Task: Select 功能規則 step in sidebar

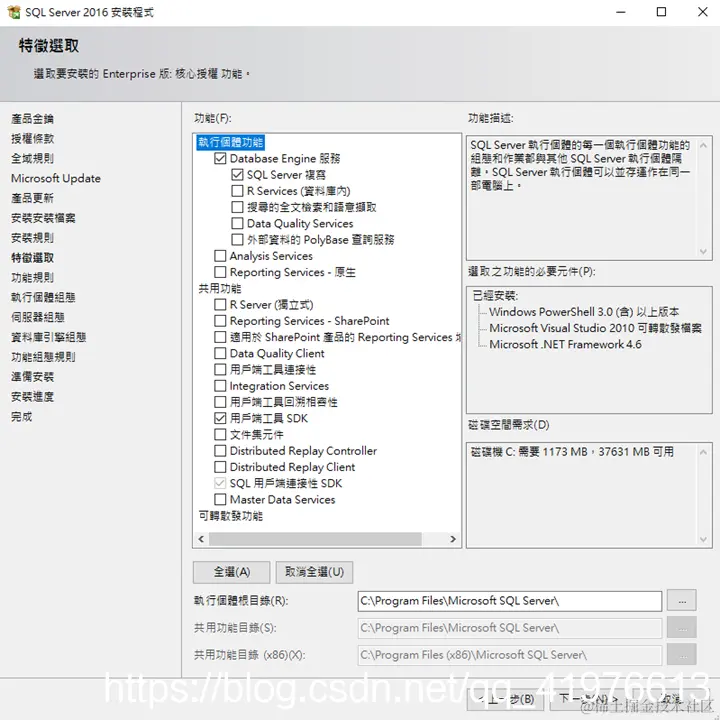Action: [32, 277]
